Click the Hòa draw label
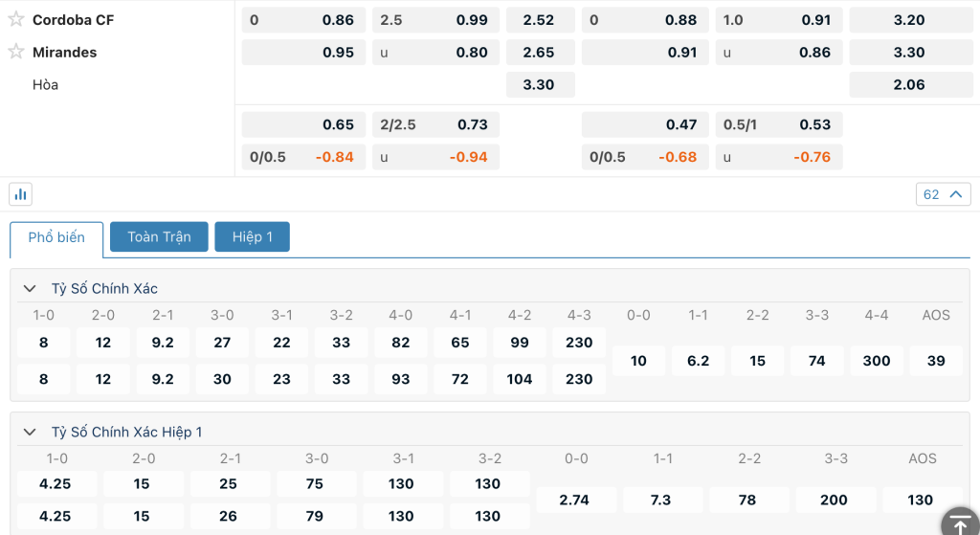This screenshot has width=980, height=535. [x=45, y=85]
